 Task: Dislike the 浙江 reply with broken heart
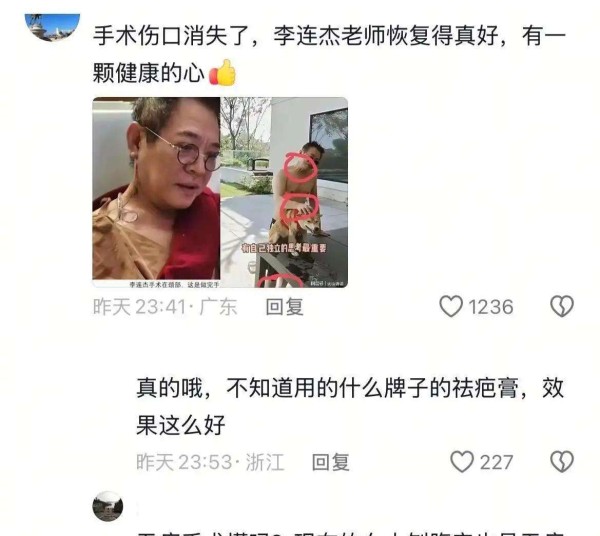(561, 461)
